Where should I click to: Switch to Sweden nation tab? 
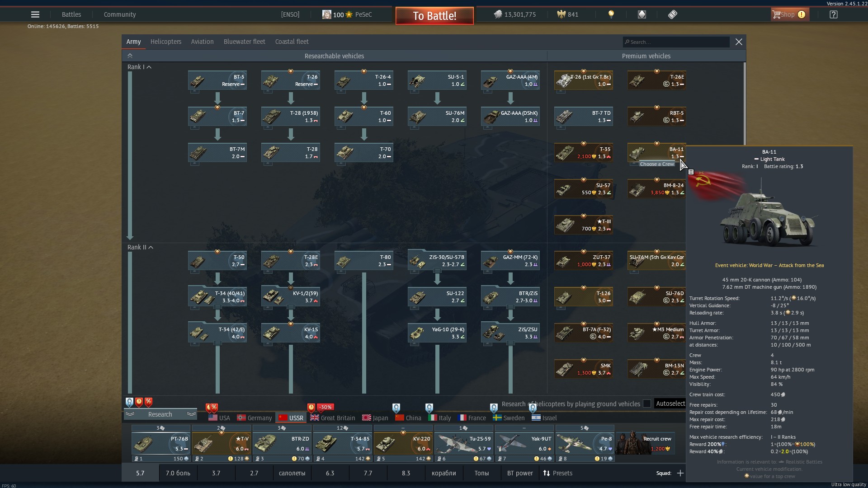pos(509,418)
